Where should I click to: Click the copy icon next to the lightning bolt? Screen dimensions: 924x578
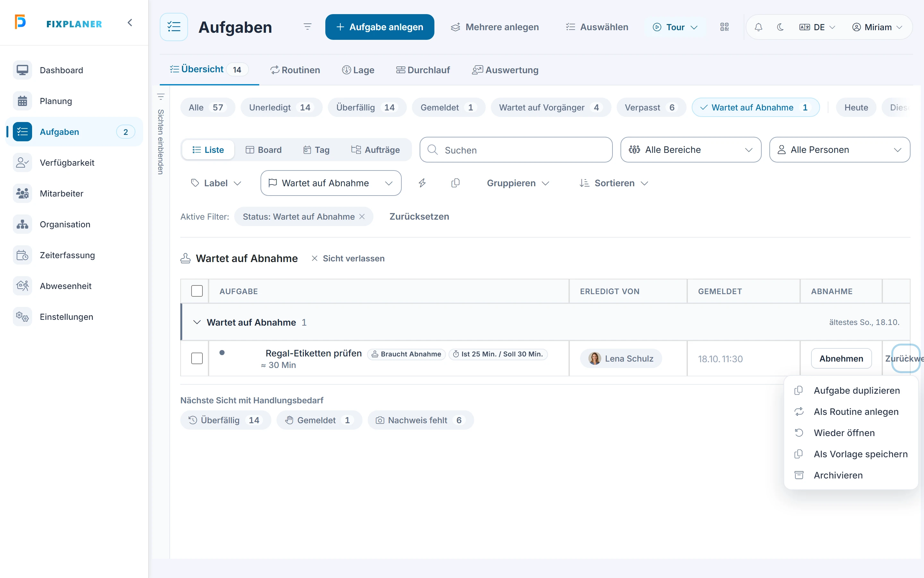click(455, 183)
